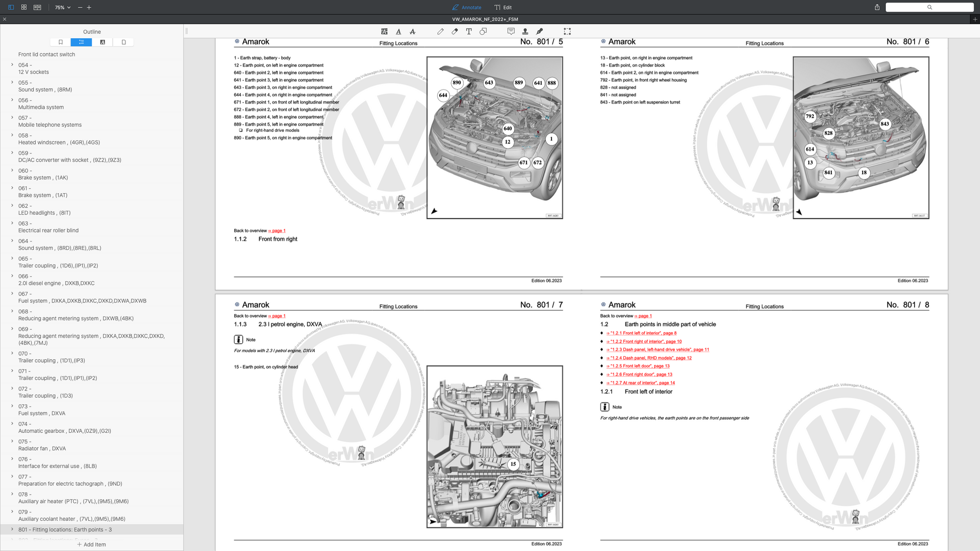Open outline entry Electrical rear roller blind
This screenshot has height=551, width=980.
point(48,230)
